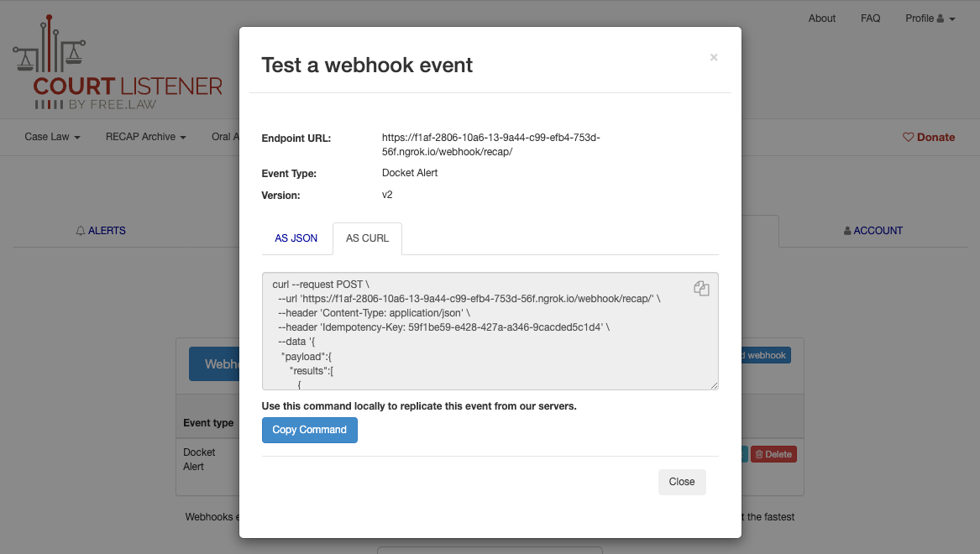980x554 pixels.
Task: Select the AS CURL tab
Action: point(367,238)
